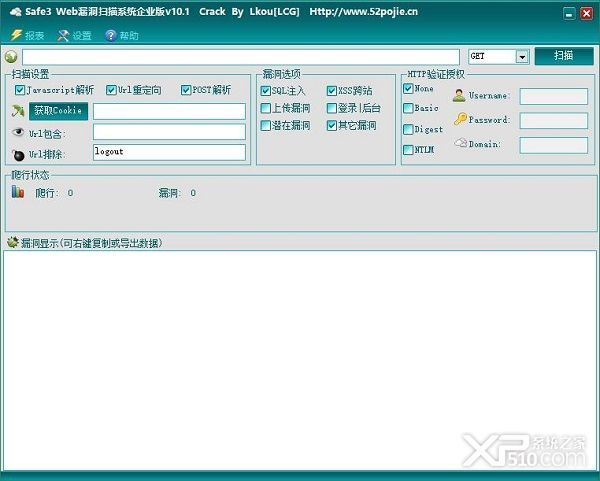Enable Digest HTTP authentication checkbox
Screen dimensions: 600x481
408,129
